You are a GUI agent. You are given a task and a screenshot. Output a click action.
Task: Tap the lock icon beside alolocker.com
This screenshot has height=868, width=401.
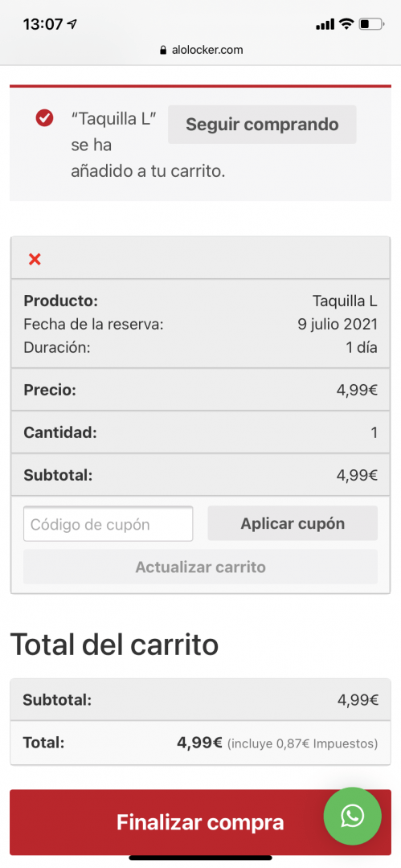click(163, 51)
